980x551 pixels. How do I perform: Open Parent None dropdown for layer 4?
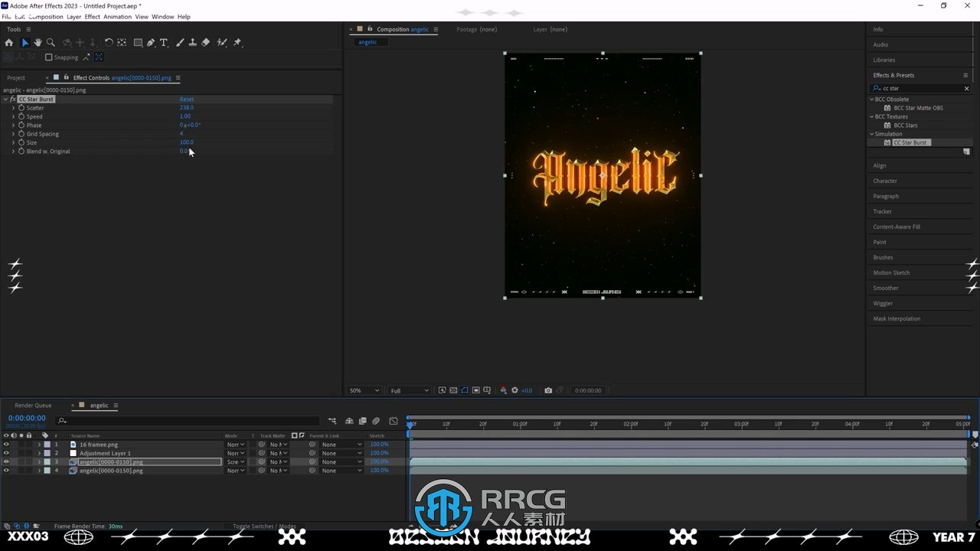341,471
